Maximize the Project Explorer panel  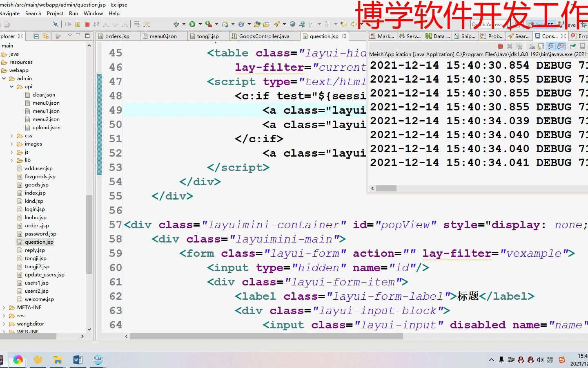[x=87, y=36]
